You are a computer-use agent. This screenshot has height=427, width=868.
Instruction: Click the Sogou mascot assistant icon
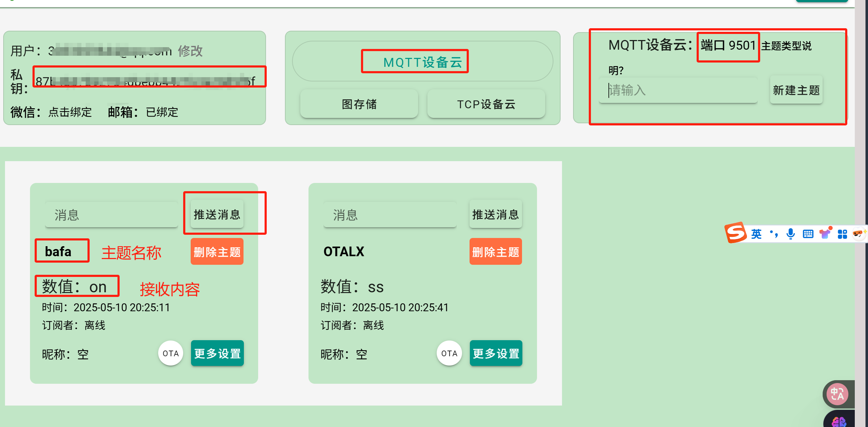tap(858, 233)
